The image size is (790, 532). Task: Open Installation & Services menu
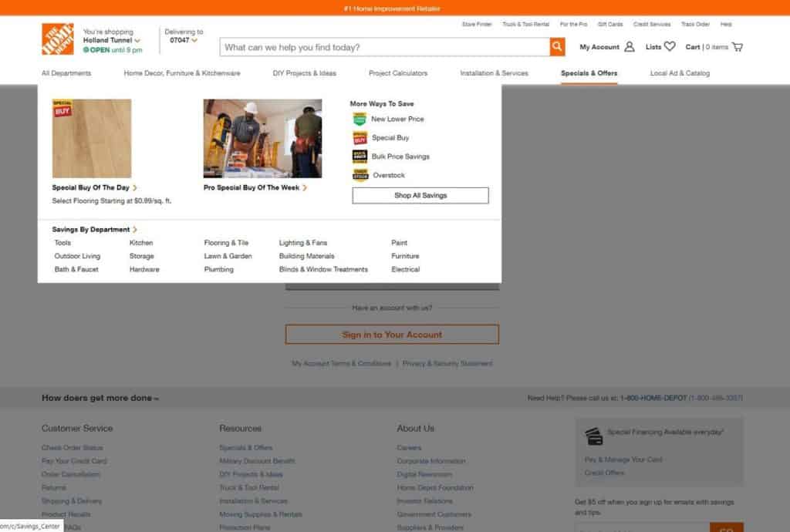[x=495, y=73]
